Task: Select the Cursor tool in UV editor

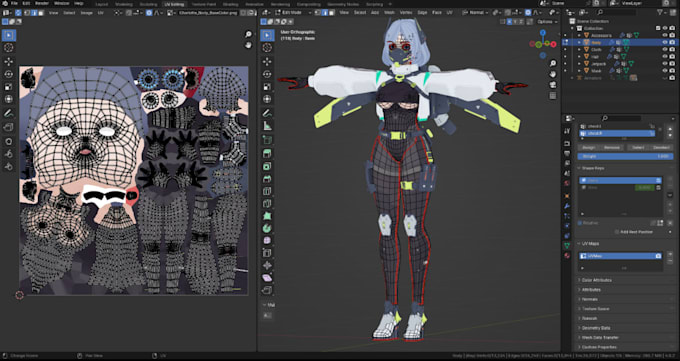Action: 9,48
